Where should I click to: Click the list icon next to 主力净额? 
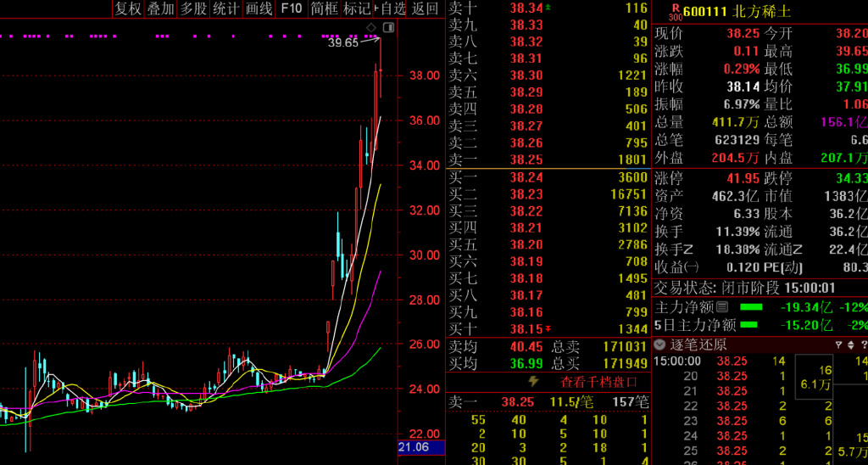click(x=722, y=306)
